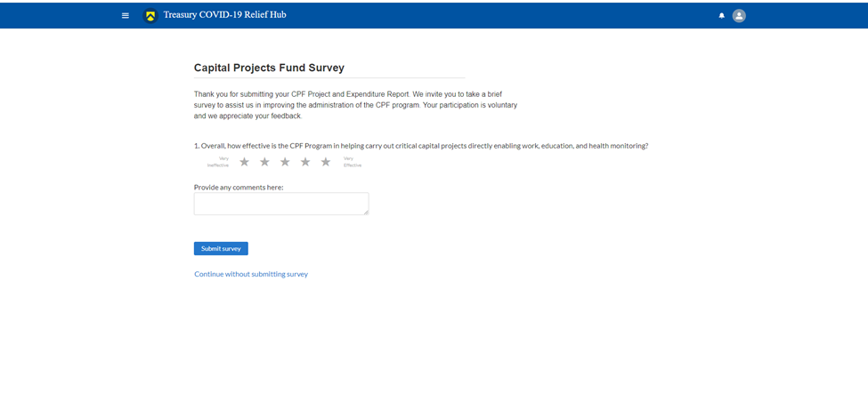868x418 pixels.
Task: Rate the CPF Program one star
Action: (245, 162)
